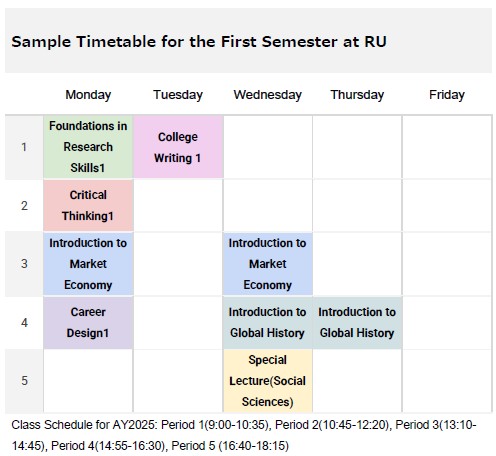Click the empty Friday period 1 cell
The width and height of the screenshot is (496, 456).
point(447,147)
